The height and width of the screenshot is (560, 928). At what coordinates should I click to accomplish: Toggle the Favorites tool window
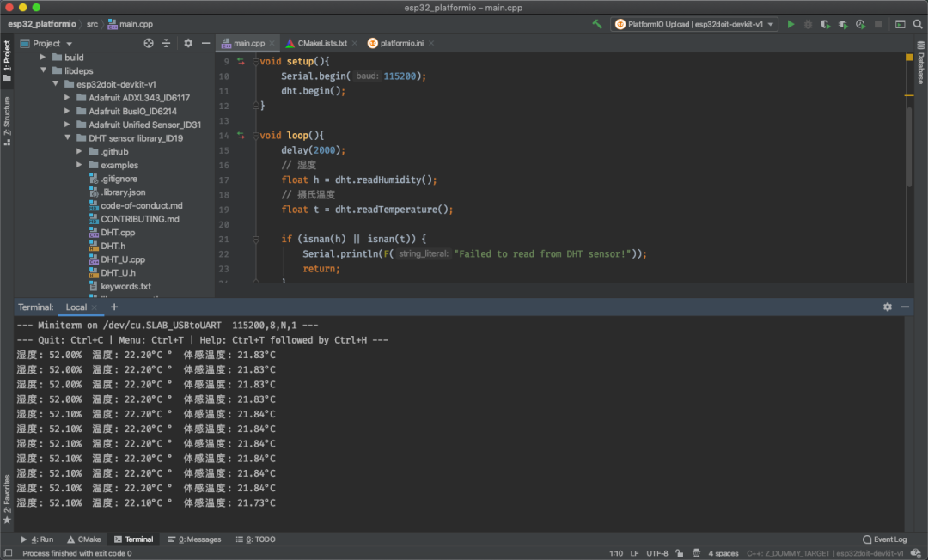[7, 498]
